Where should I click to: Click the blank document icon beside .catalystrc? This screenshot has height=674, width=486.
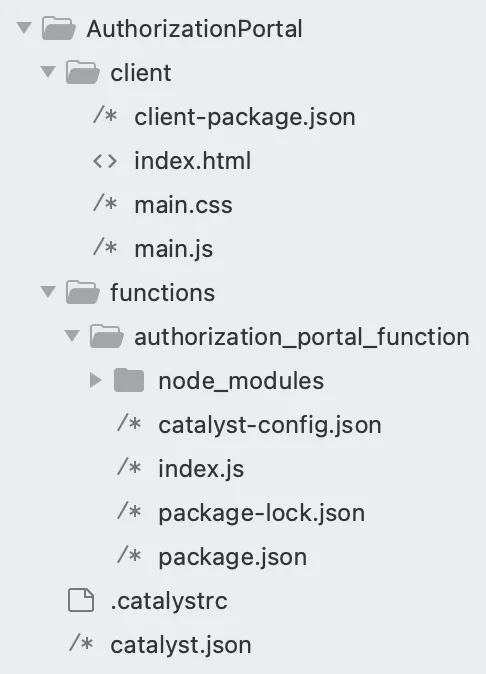pos(81,600)
